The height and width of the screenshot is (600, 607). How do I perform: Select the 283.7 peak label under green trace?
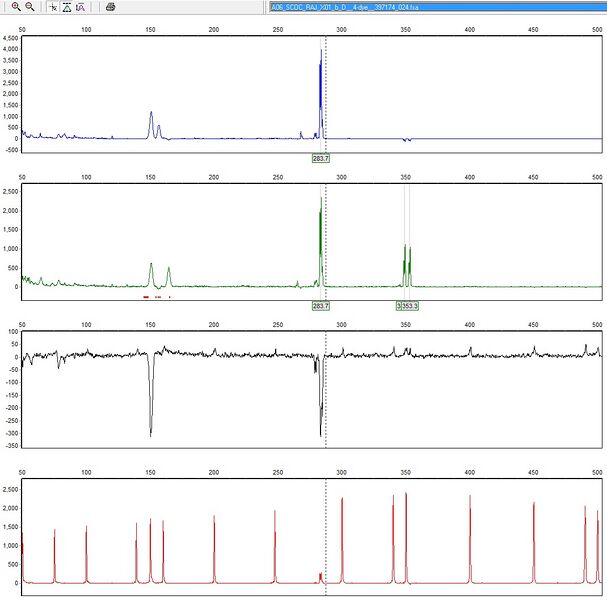click(x=321, y=306)
